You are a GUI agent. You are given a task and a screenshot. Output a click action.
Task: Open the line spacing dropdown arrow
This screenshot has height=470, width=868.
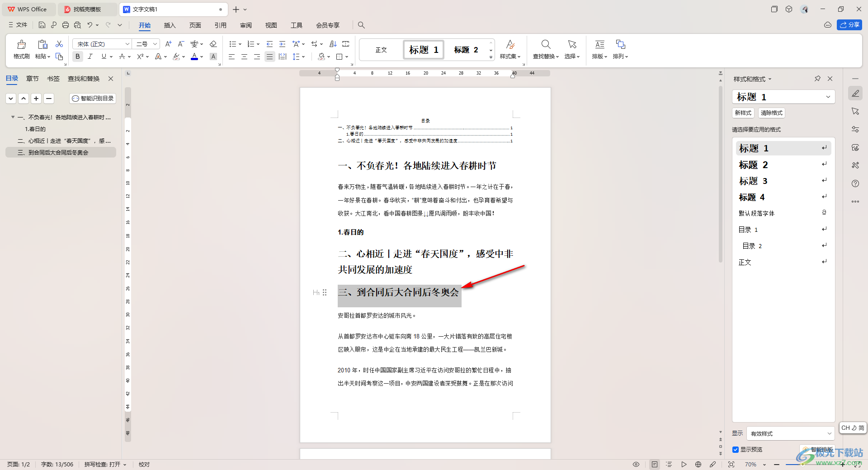point(304,57)
